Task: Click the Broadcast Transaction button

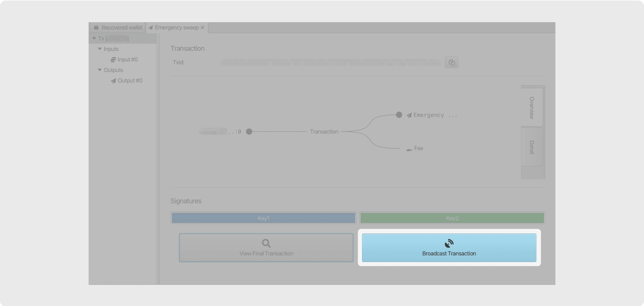Action: 449,248
